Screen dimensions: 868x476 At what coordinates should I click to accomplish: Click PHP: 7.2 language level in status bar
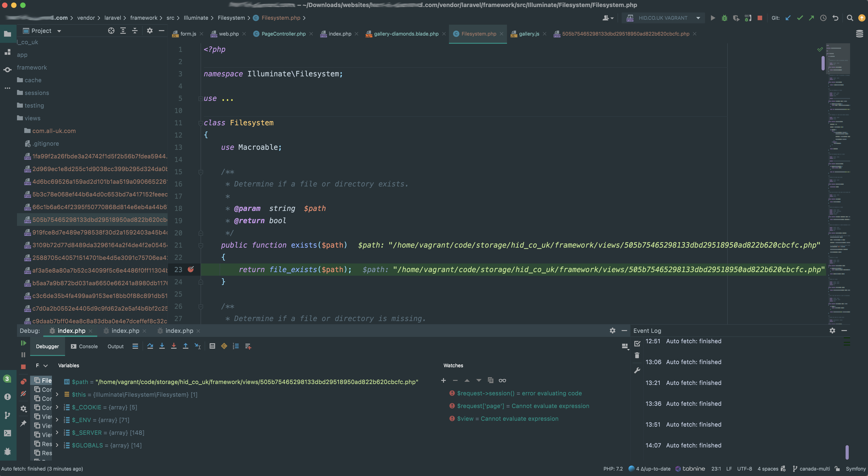point(613,469)
